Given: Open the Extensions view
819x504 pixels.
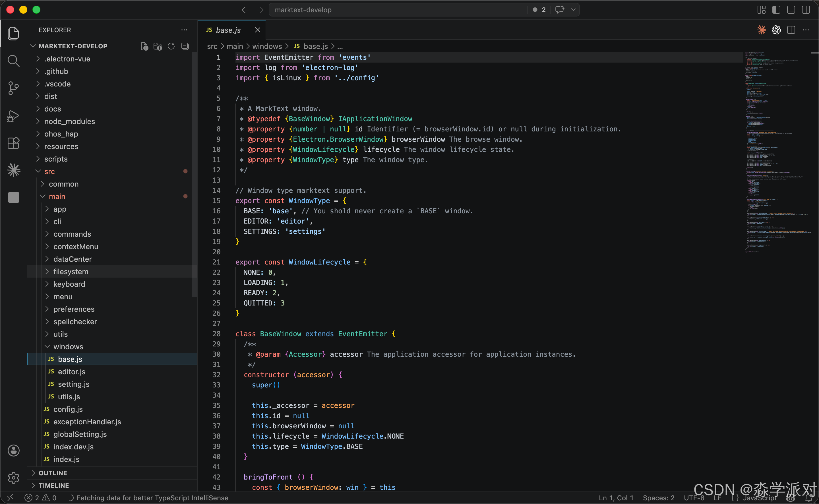Looking at the screenshot, I should pyautogui.click(x=13, y=143).
